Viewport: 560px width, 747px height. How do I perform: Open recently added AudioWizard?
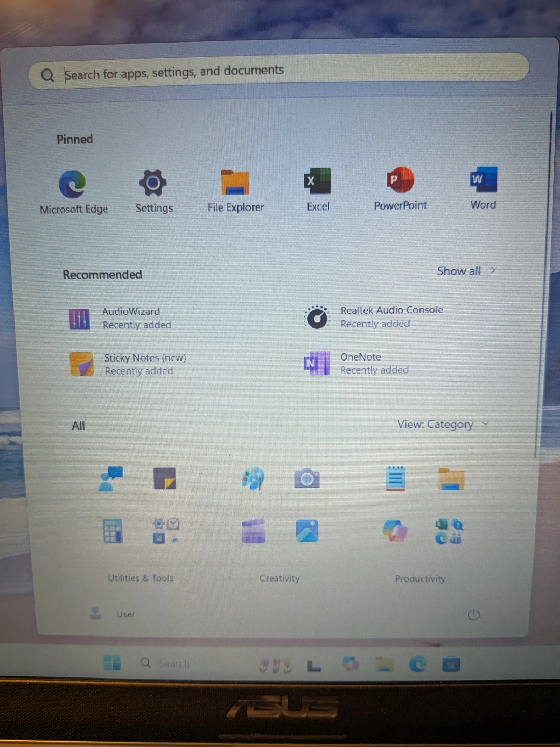[x=120, y=319]
